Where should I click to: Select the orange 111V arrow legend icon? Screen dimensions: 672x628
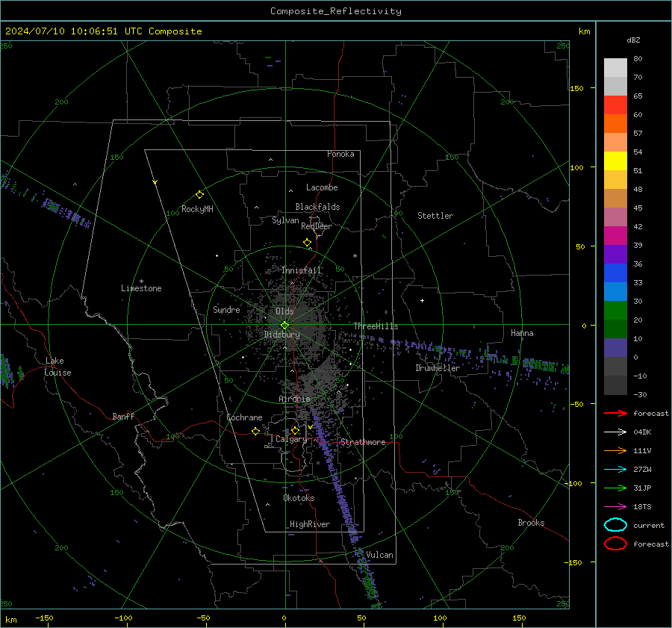(x=615, y=450)
